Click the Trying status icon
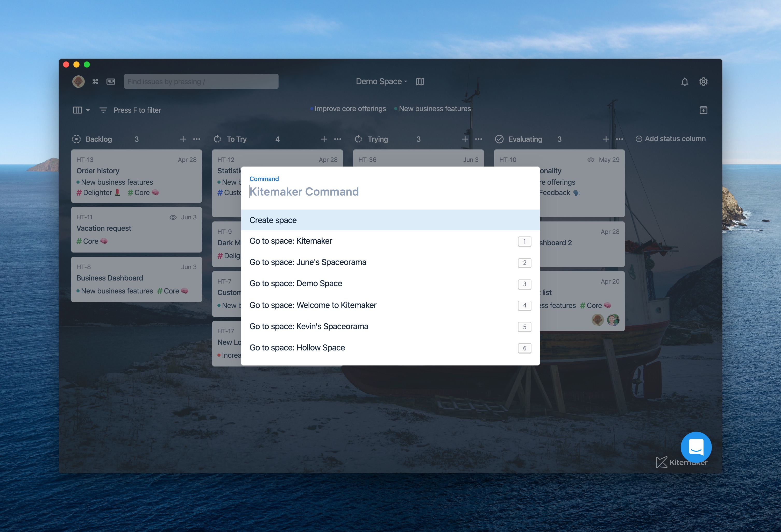 point(358,139)
